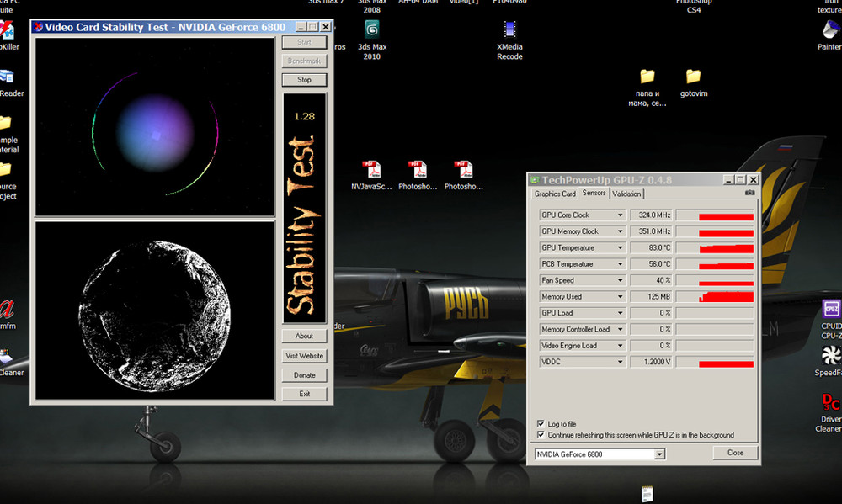Open the NVIDIA GeForce 6800 device selector

point(659,454)
